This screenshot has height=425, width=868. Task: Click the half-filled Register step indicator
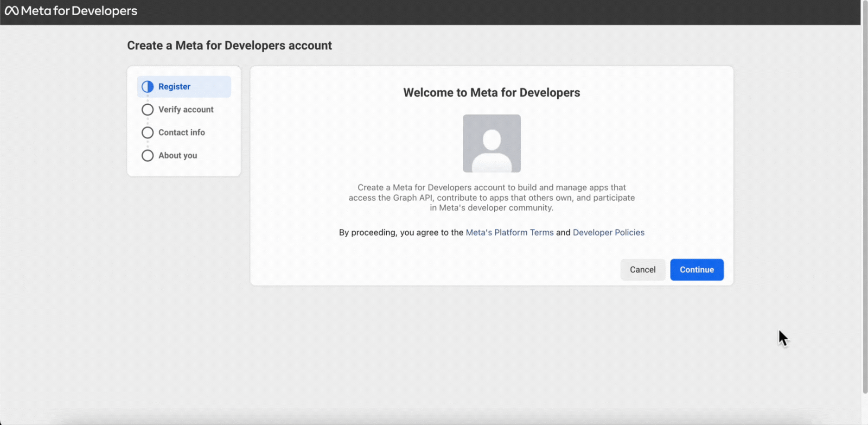click(x=147, y=87)
